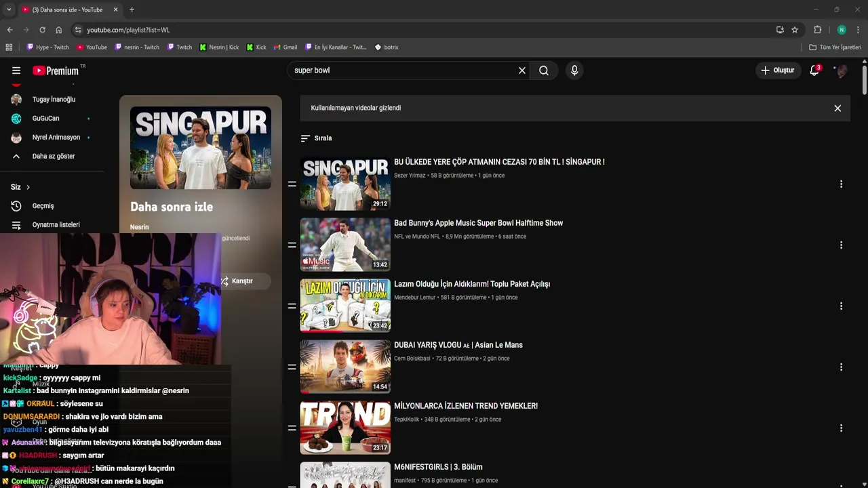Viewport: 868px width, 488px height.
Task: Open nesrin - Twitch bookmark
Action: tap(137, 47)
